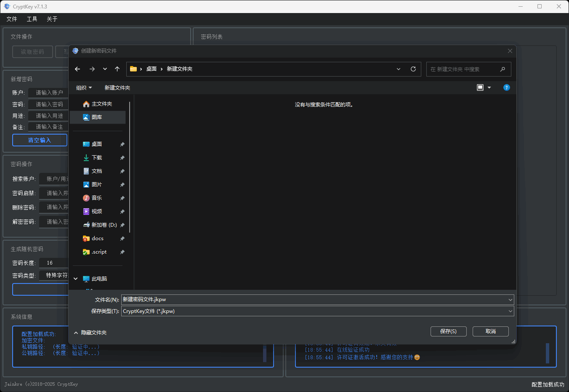
Task: Click the 账户 input in CryptKey
Action: [48, 93]
